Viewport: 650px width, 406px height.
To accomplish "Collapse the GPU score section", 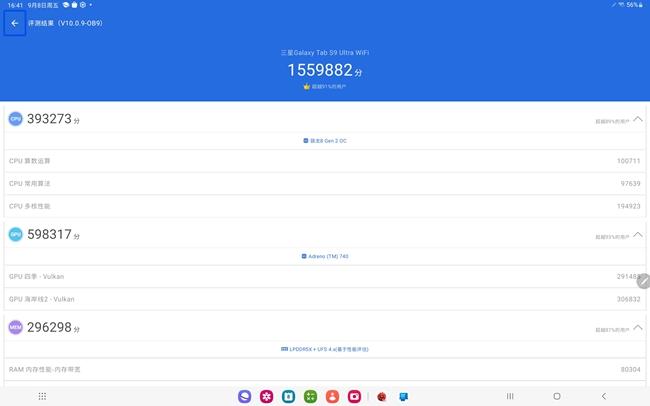I will (x=638, y=235).
